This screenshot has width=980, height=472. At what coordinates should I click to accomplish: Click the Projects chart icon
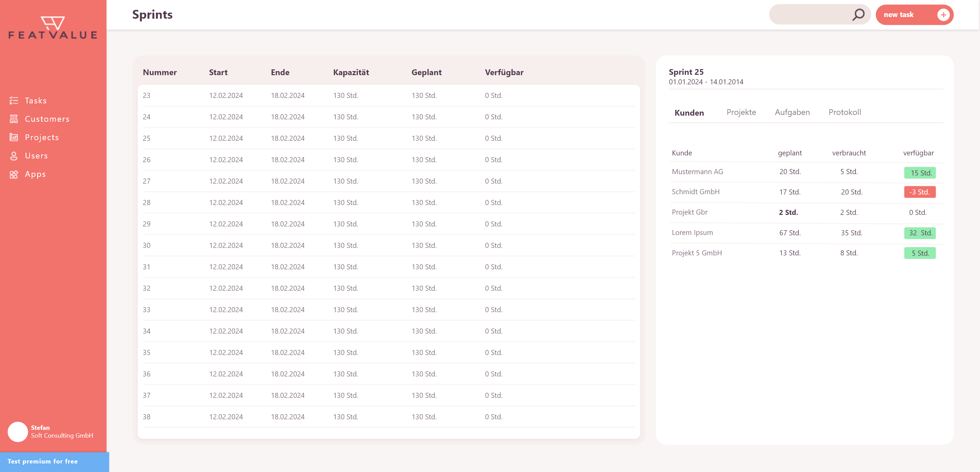pyautogui.click(x=14, y=137)
